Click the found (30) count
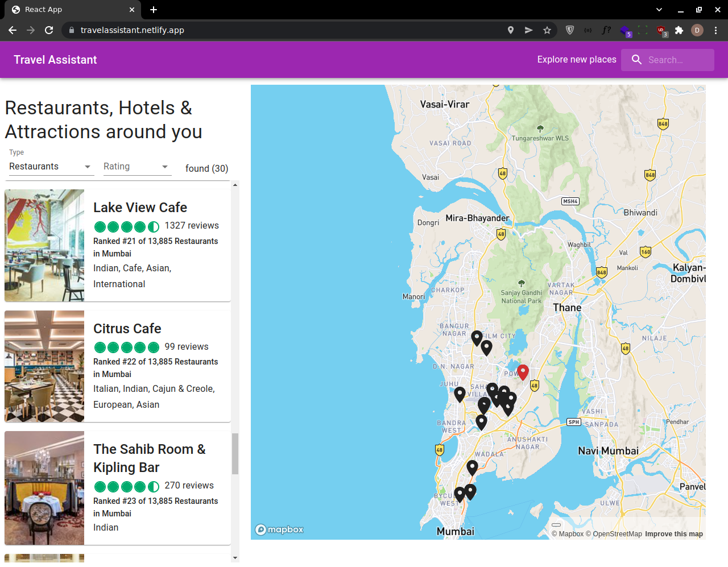The width and height of the screenshot is (728, 567). [206, 168]
